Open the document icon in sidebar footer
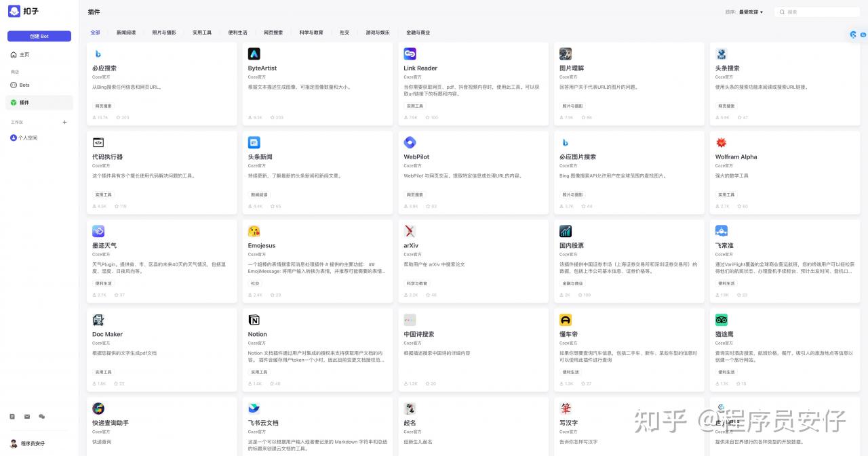 tap(12, 417)
